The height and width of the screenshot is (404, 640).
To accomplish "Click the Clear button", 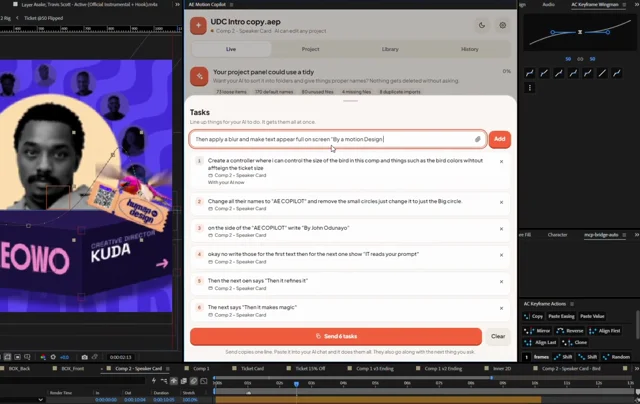I will pyautogui.click(x=498, y=336).
